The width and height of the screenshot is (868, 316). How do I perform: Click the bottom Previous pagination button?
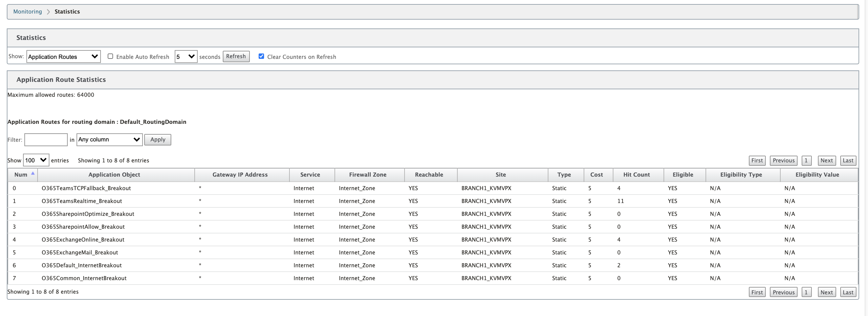point(783,292)
